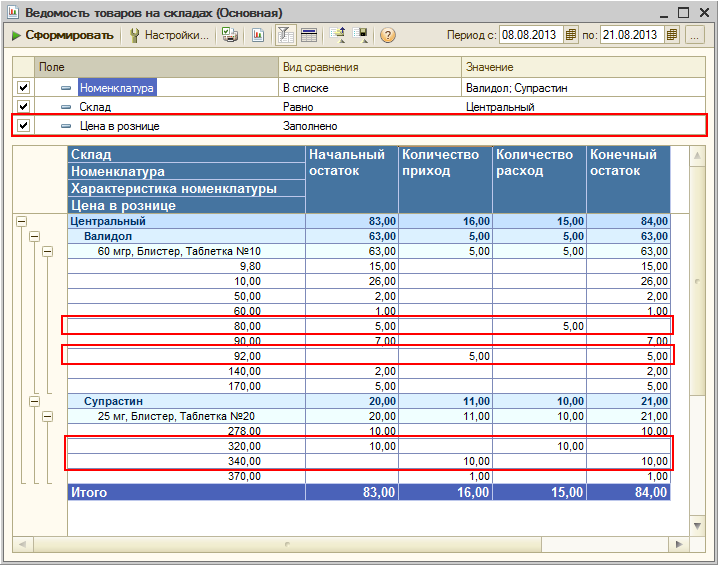Collapse the Валидол group row
718x565 pixels.
pyautogui.click(x=33, y=236)
